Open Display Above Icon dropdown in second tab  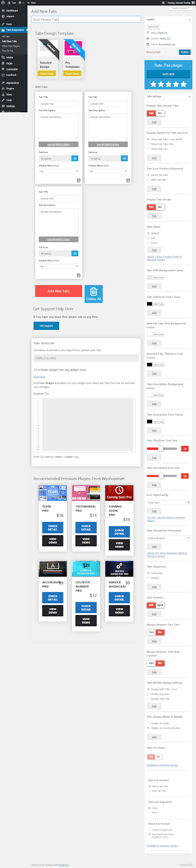[x=108, y=171]
